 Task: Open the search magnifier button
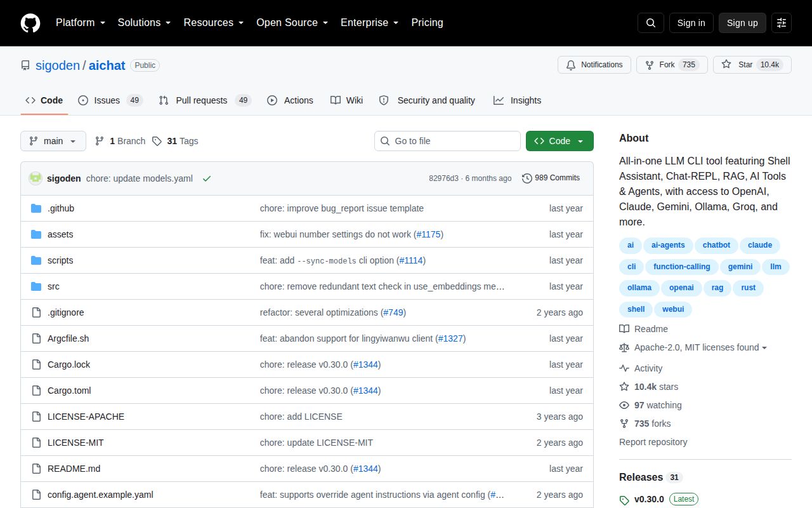click(651, 23)
